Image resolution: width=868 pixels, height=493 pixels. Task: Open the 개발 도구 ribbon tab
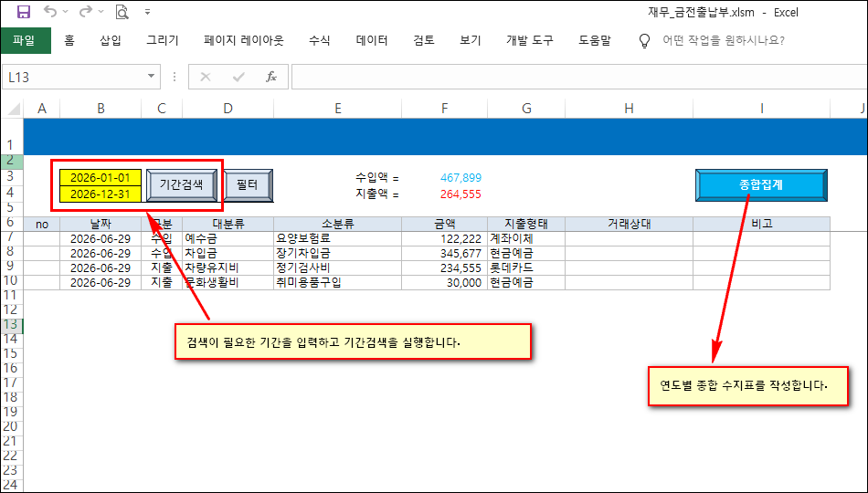(x=529, y=40)
